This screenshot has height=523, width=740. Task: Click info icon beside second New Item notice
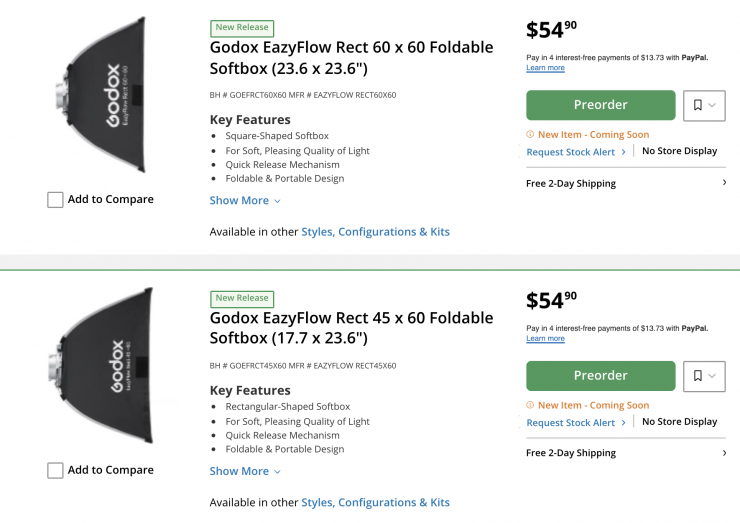[530, 406]
